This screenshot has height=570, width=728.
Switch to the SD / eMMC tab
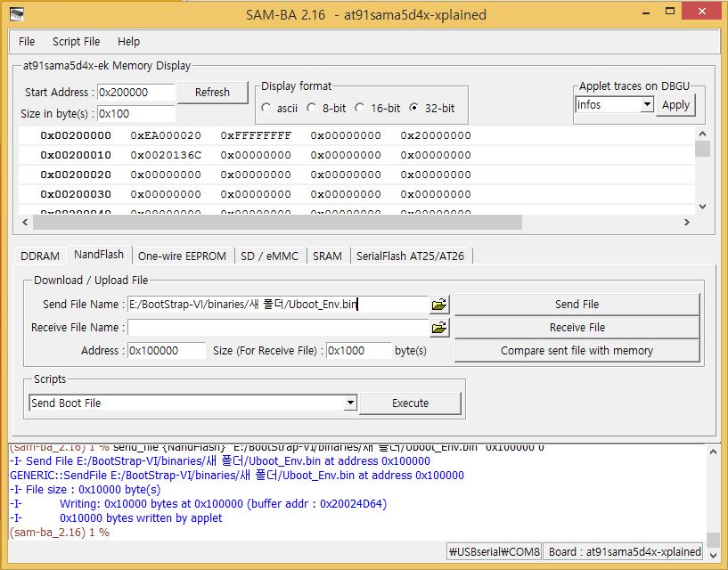pyautogui.click(x=269, y=256)
